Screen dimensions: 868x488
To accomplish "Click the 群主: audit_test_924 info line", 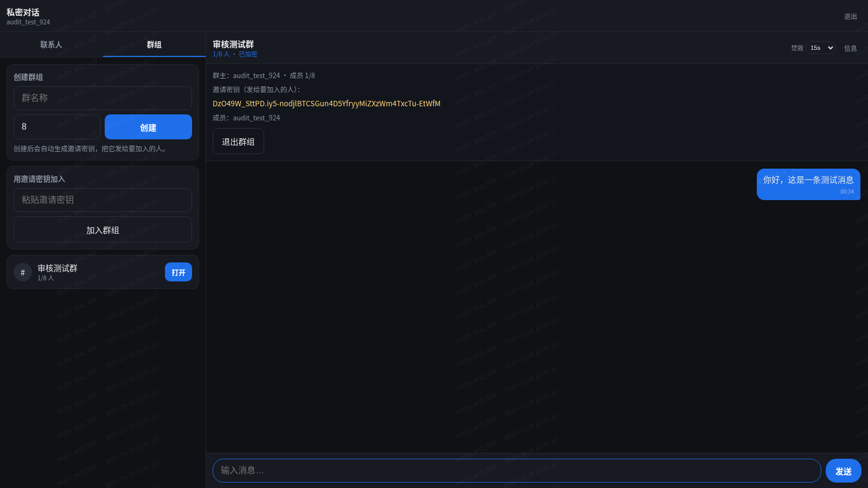I will tap(264, 75).
